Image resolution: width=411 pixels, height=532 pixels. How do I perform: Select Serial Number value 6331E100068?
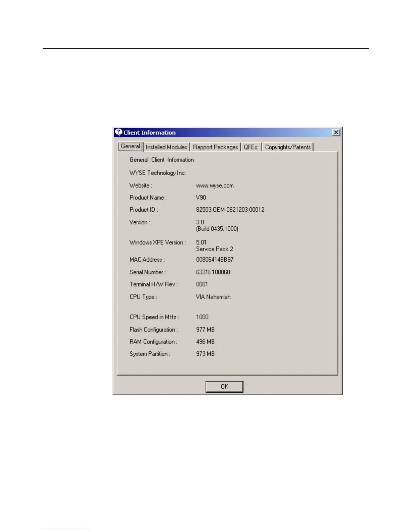click(x=213, y=272)
